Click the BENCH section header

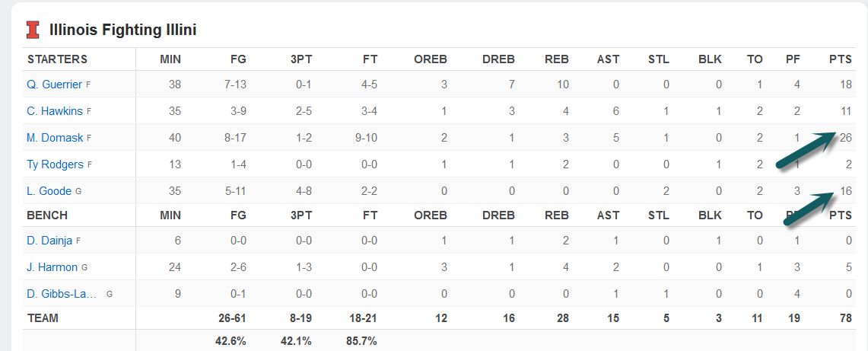pyautogui.click(x=47, y=215)
